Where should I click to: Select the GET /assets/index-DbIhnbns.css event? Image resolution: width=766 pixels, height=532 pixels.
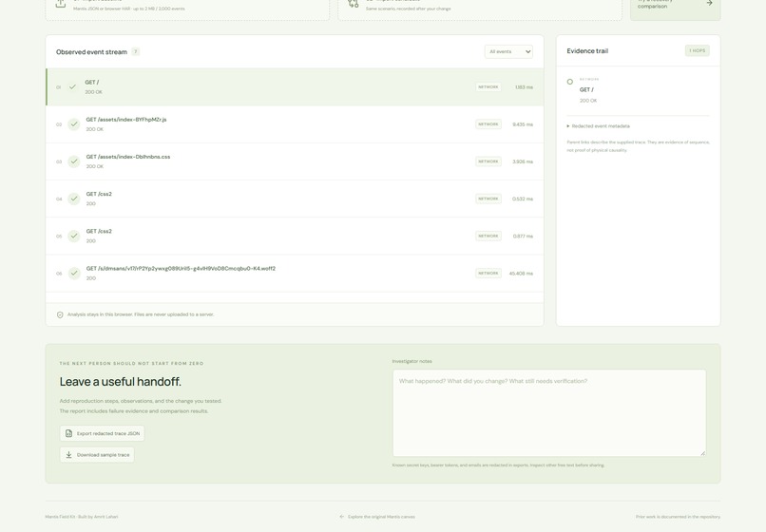[x=295, y=161]
